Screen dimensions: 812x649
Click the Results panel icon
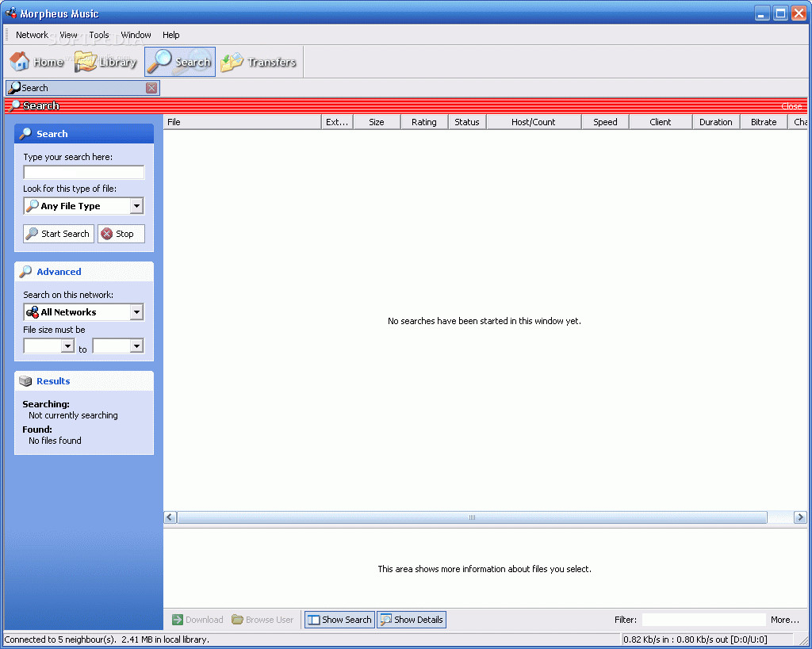[x=25, y=381]
